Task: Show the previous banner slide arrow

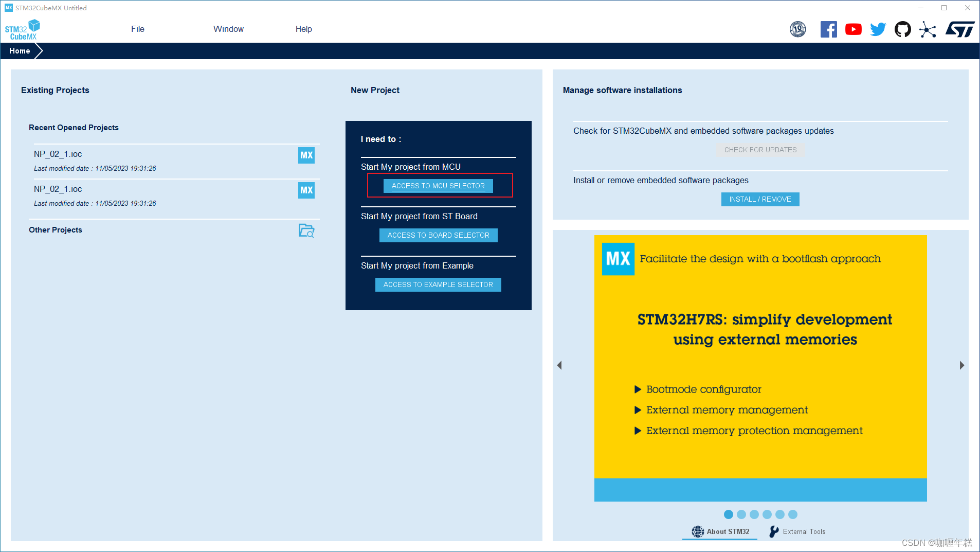Action: 559,365
